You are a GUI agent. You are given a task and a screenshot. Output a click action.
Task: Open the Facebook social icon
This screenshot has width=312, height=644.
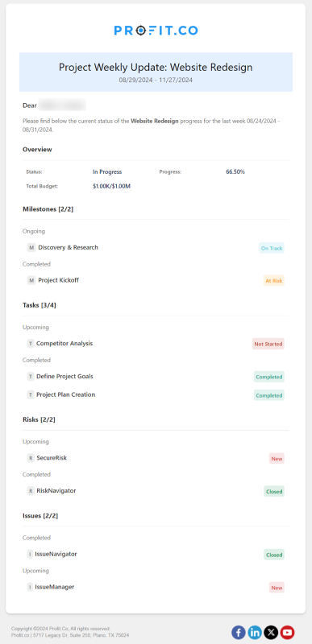click(239, 632)
